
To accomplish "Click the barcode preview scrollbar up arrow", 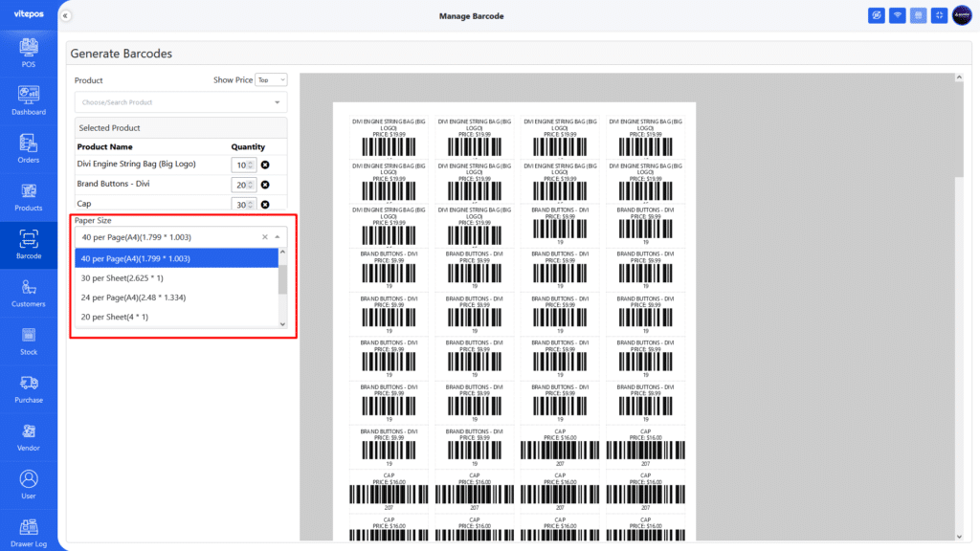I will pos(959,77).
